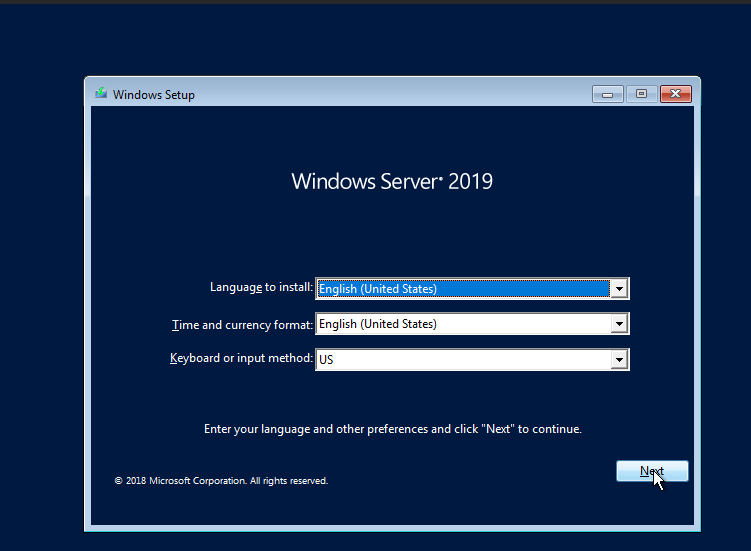This screenshot has width=751, height=551.
Task: Click the "Keyboard or input method" label
Action: 241,358
